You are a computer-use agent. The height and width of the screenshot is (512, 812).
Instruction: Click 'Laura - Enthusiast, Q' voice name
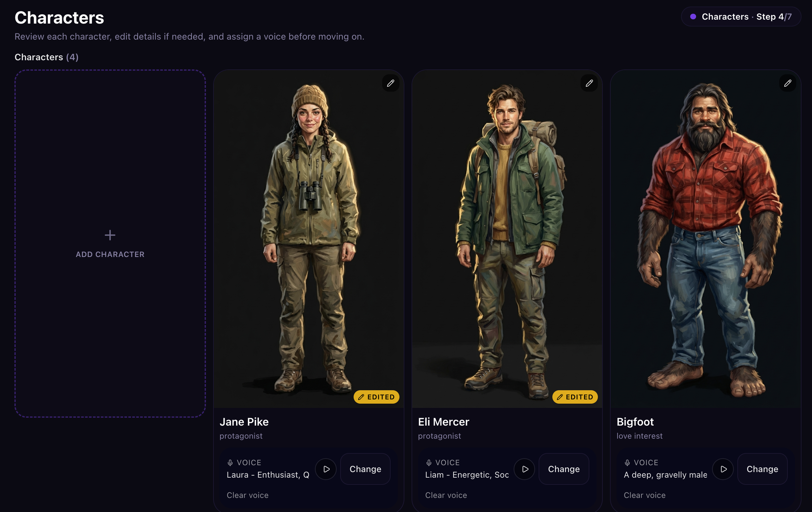(268, 475)
